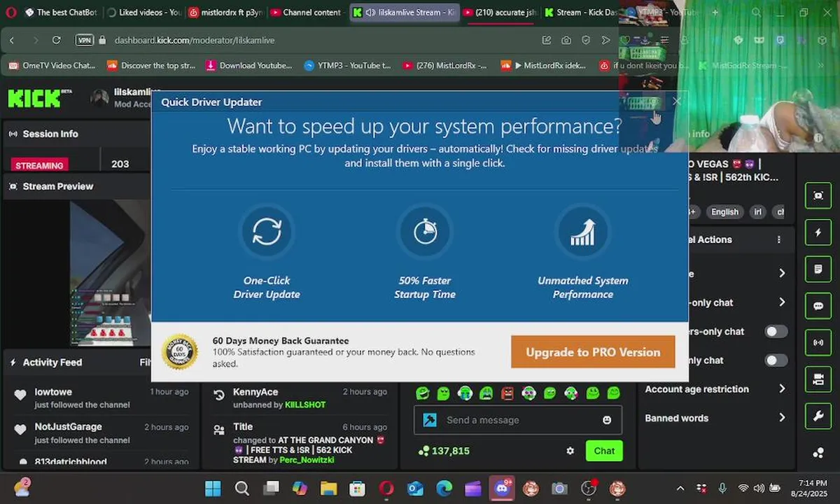The image size is (840, 504).
Task: Switch to 'The best ChatBot' browser tab
Action: pos(60,13)
